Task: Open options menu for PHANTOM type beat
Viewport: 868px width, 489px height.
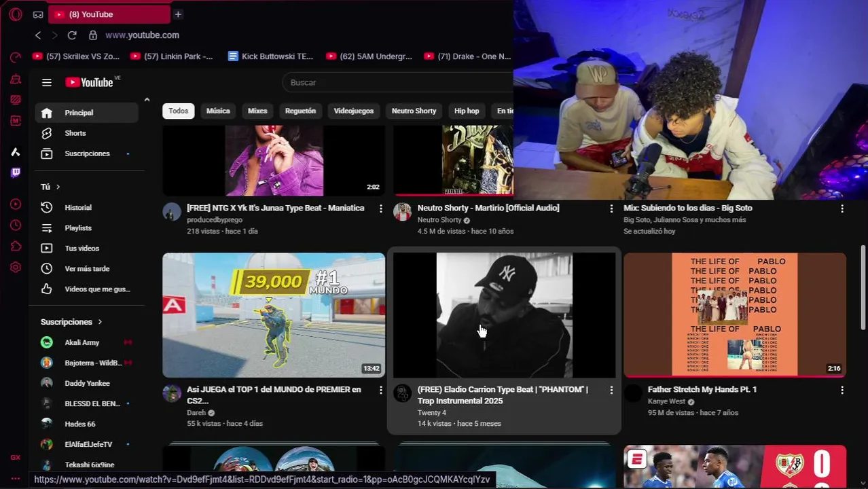Action: tap(611, 391)
